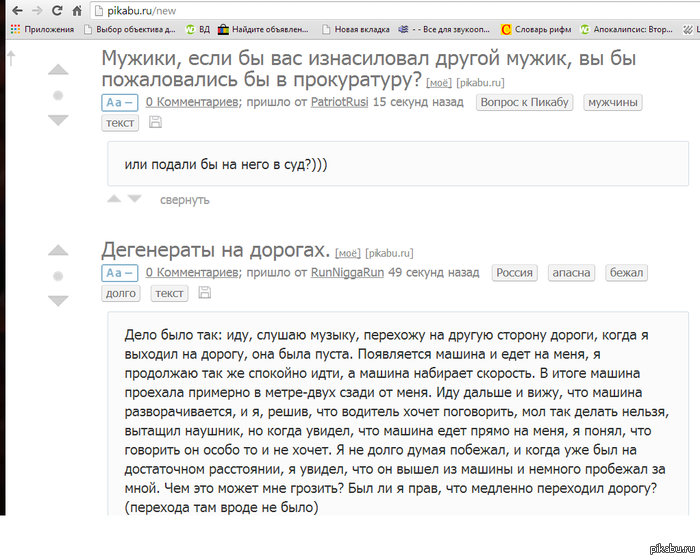Select the 'Вопрос к Пикабу' tag
Image resolution: width=700 pixels, height=560 pixels.
pyautogui.click(x=523, y=103)
